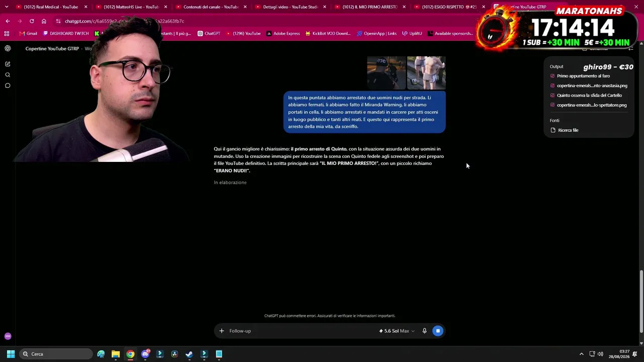Viewport: 644px width, 362px height.
Task: Go to the browser home page
Action: tap(44, 21)
